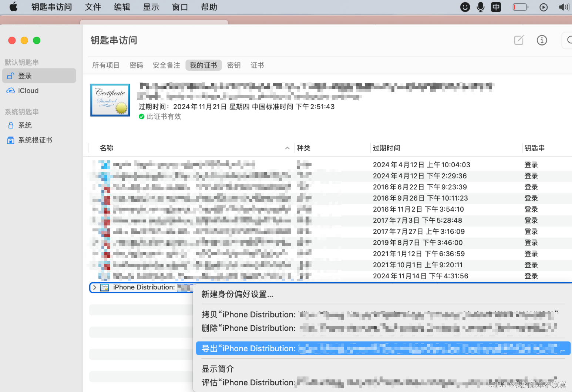Choose 删除 iPhone Distribution from context menu
Viewport: 572px width, 392px height.
pyautogui.click(x=383, y=328)
